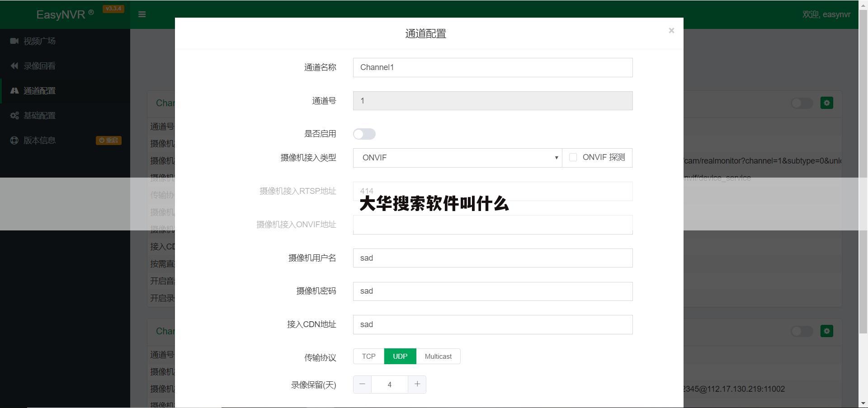Screen dimensions: 868x408
Task: Click the disabled 通道号 field
Action: pyautogui.click(x=493, y=101)
